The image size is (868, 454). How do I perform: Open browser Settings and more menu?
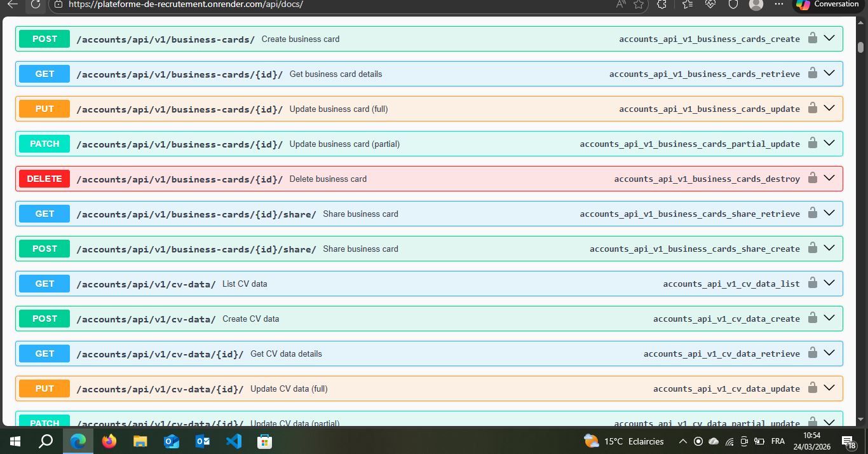coord(779,4)
